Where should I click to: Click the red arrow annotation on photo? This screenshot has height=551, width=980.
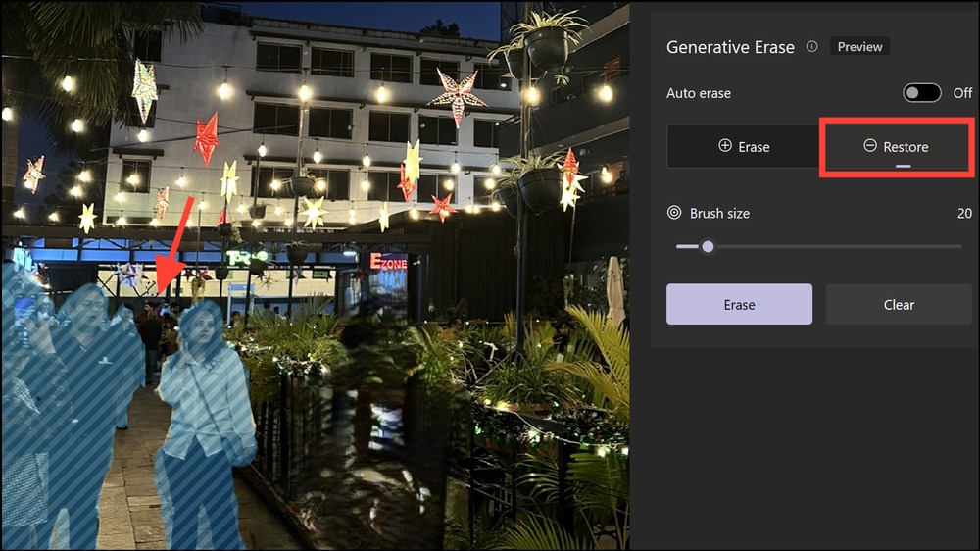click(175, 245)
